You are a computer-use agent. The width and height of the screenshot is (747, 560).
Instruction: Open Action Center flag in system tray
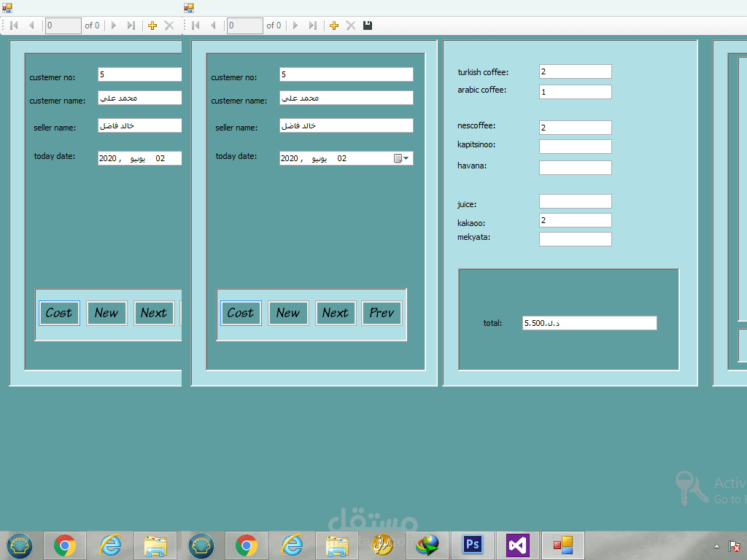(734, 546)
